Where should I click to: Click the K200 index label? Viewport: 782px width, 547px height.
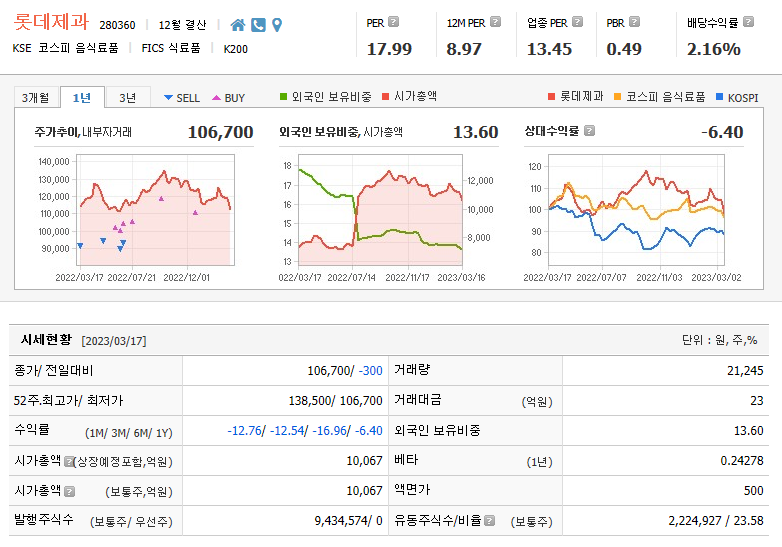[235, 49]
